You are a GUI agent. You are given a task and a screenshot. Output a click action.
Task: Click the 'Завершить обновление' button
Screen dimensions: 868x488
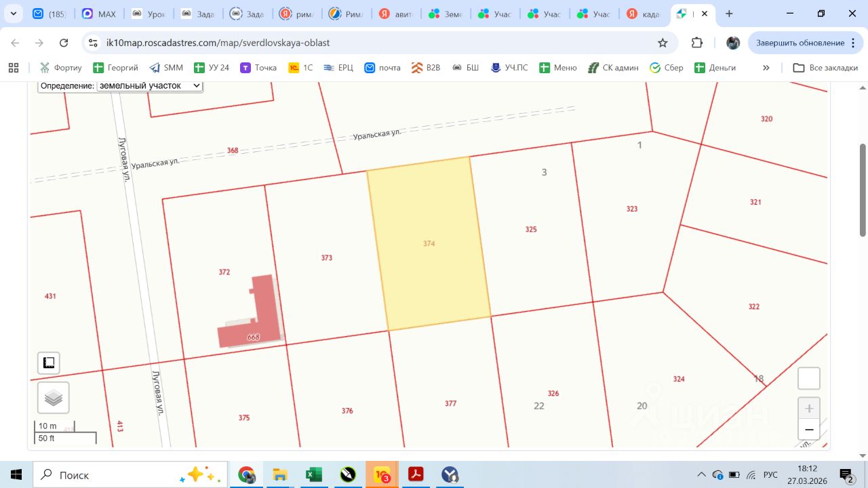(x=806, y=43)
